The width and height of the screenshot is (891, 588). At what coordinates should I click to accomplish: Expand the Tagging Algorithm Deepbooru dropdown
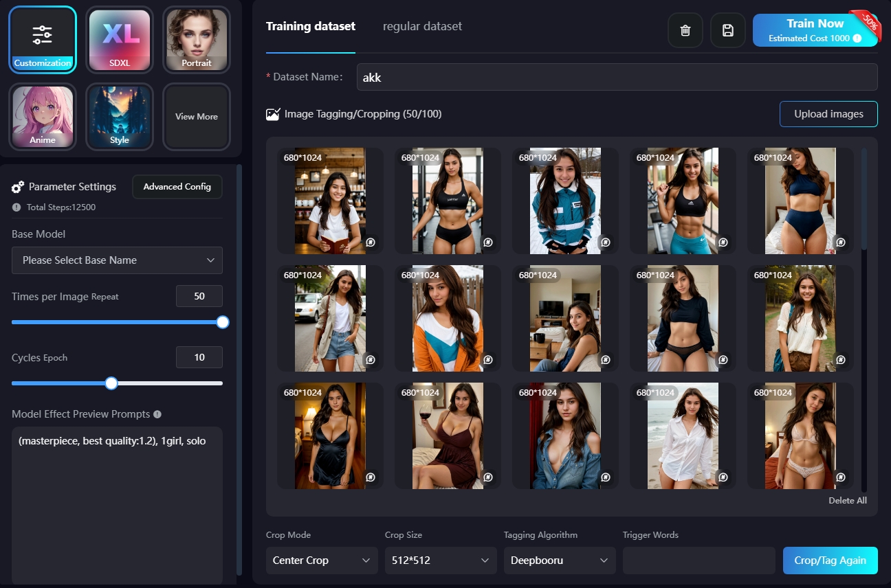(559, 561)
